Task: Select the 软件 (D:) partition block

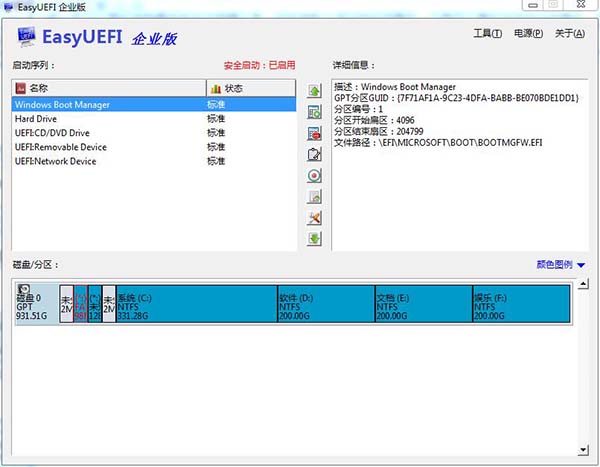Action: click(x=326, y=304)
